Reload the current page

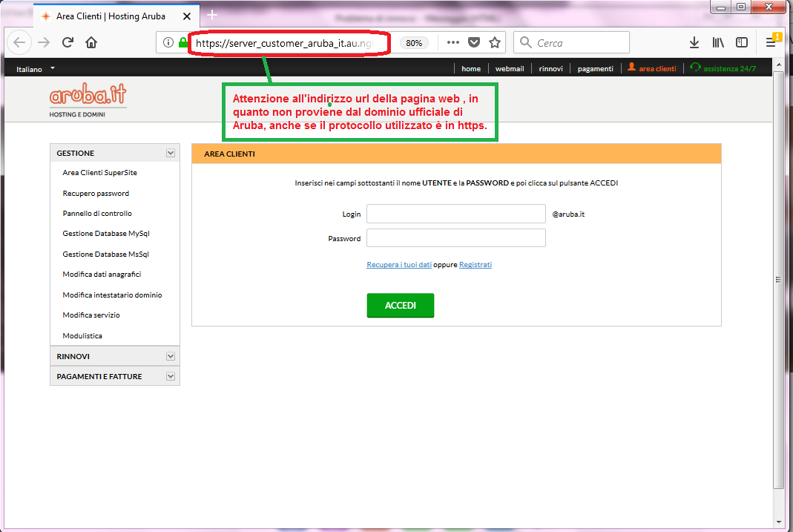point(68,42)
